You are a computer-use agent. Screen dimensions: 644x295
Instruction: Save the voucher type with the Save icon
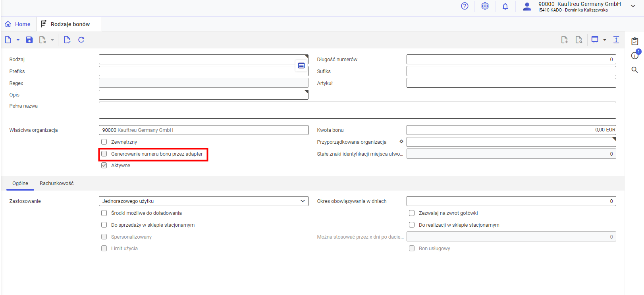point(29,40)
